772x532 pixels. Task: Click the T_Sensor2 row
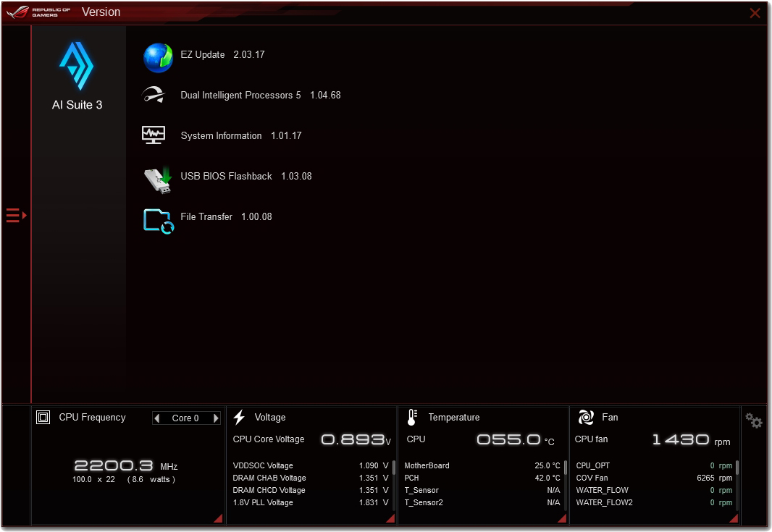[x=482, y=502]
